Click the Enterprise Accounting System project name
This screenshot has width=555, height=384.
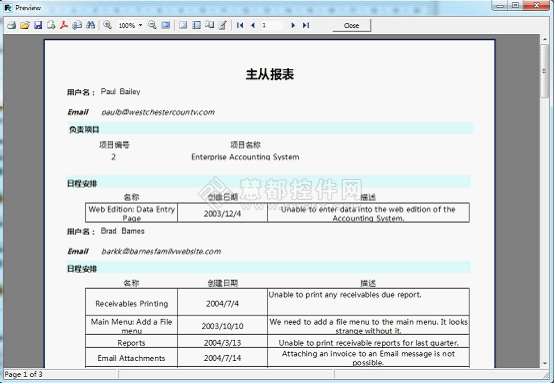click(245, 157)
